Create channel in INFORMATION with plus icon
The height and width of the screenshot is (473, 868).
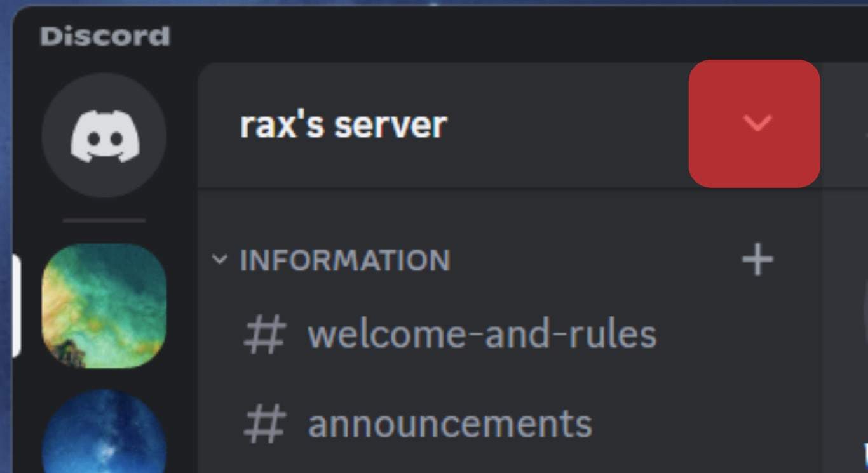tap(757, 260)
